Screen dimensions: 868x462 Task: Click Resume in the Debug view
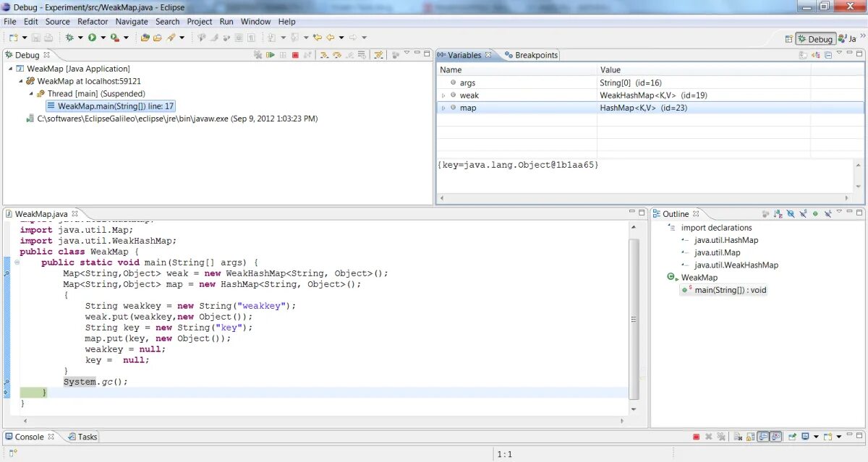coord(270,54)
